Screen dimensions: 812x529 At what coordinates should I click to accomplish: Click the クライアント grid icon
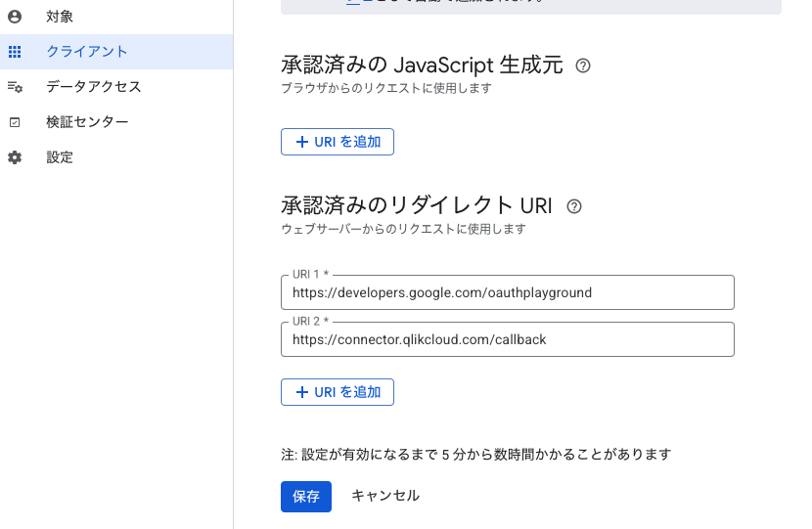click(x=15, y=52)
